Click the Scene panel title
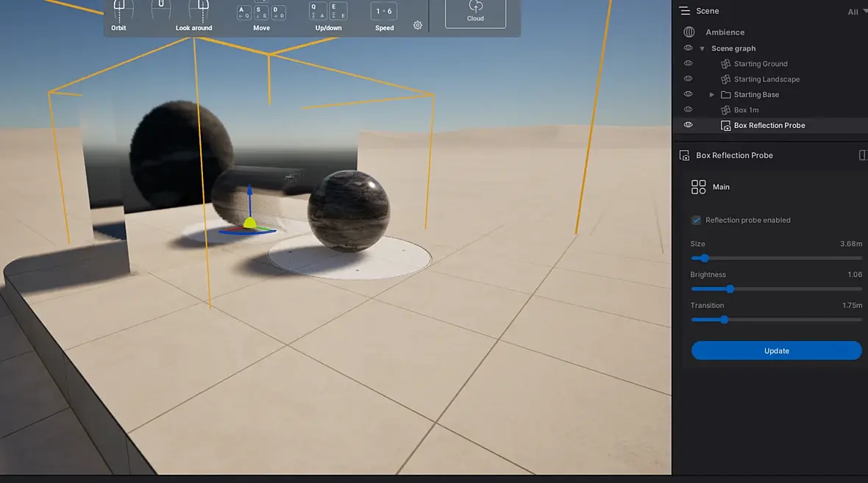The image size is (868, 483). [708, 11]
